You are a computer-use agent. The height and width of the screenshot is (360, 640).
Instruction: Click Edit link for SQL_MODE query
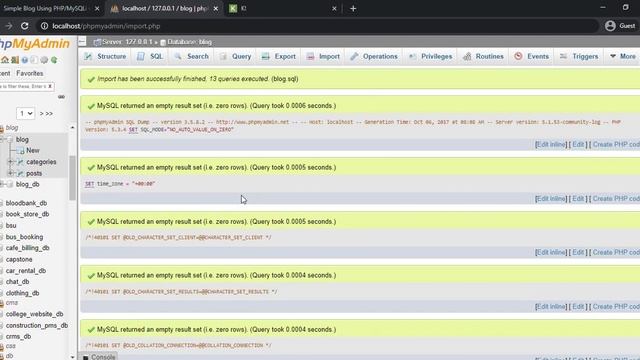pos(578,144)
